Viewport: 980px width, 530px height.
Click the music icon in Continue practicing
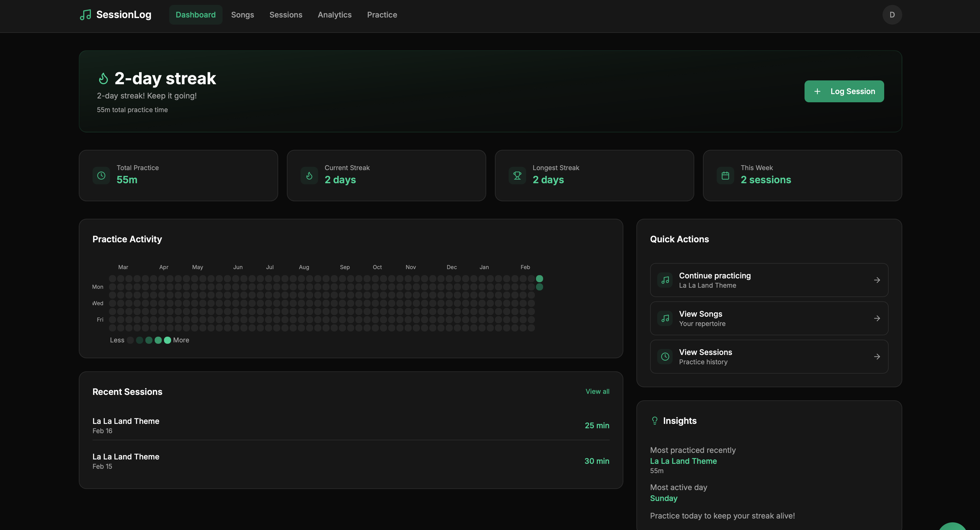pyautogui.click(x=665, y=280)
